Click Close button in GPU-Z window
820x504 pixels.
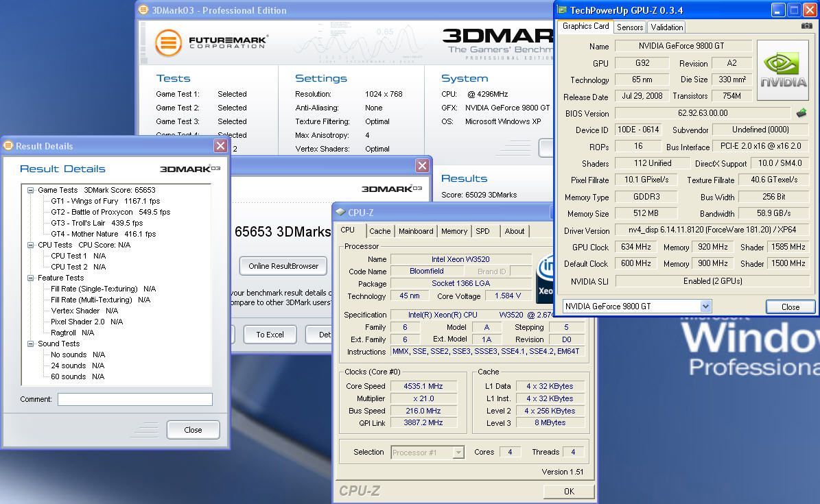pos(790,307)
